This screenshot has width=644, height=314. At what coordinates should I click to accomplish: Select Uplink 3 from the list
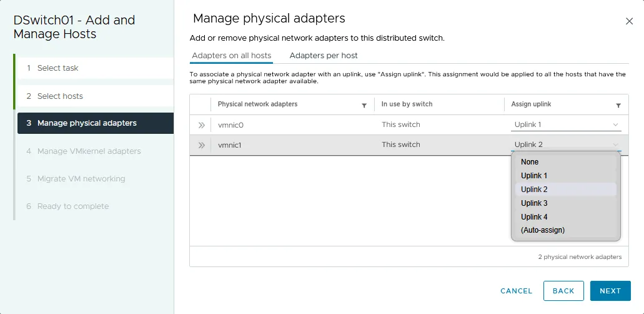[x=565, y=203]
